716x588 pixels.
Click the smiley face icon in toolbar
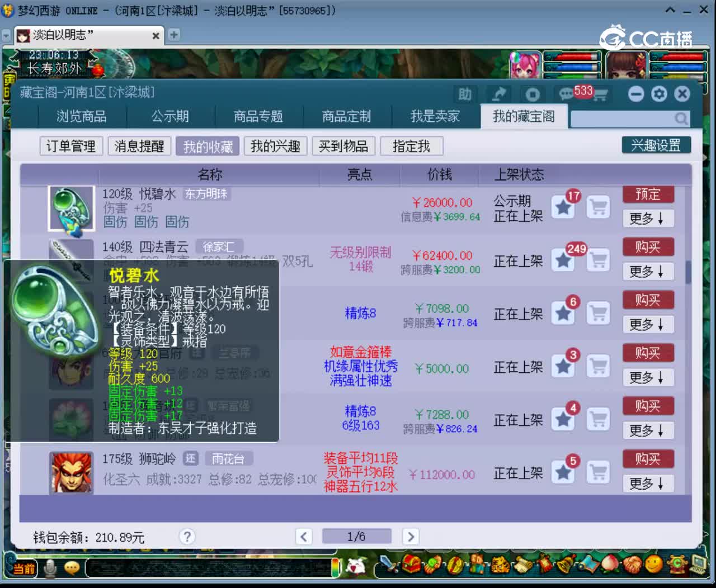click(x=653, y=564)
